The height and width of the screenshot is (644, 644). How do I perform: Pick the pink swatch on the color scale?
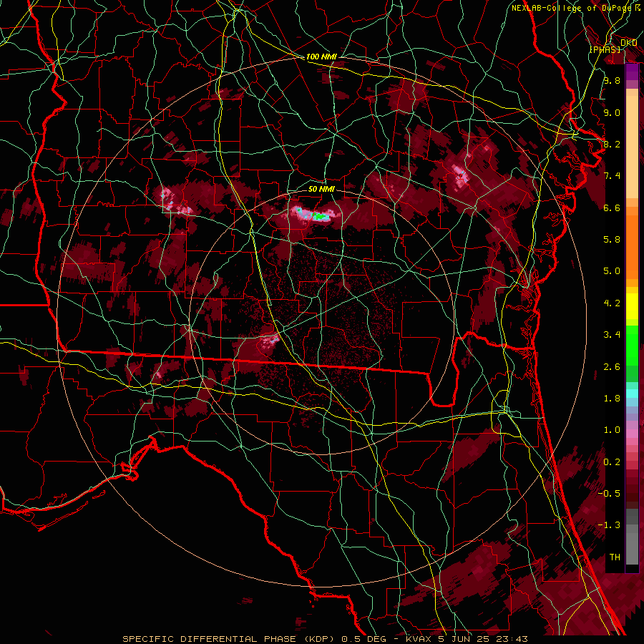pyautogui.click(x=632, y=434)
